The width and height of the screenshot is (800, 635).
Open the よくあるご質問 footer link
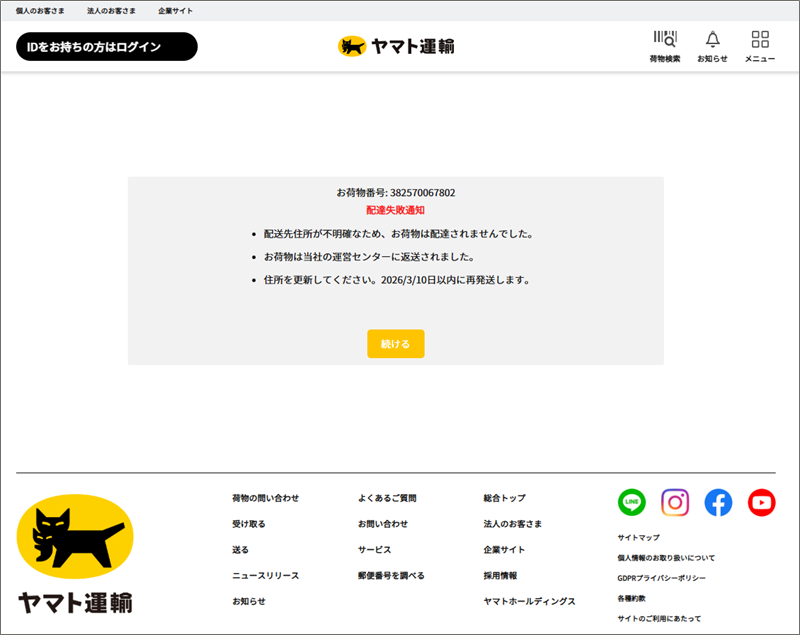point(387,498)
